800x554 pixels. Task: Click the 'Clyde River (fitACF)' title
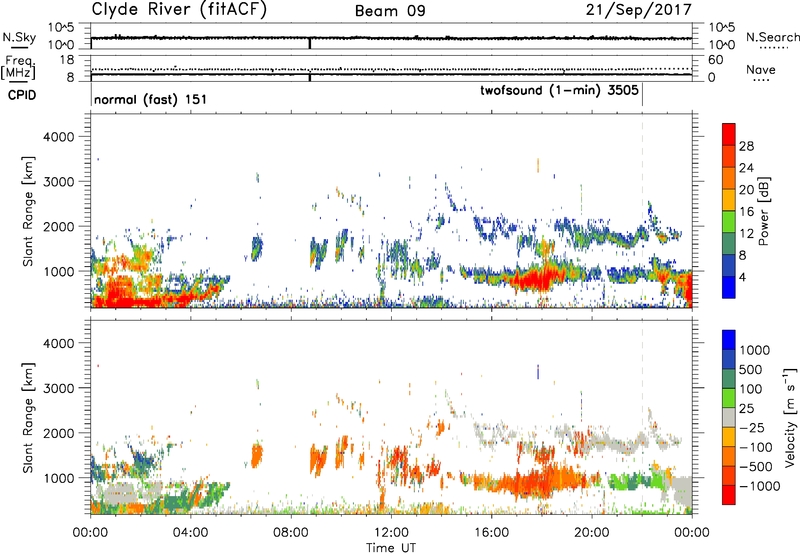(x=179, y=10)
